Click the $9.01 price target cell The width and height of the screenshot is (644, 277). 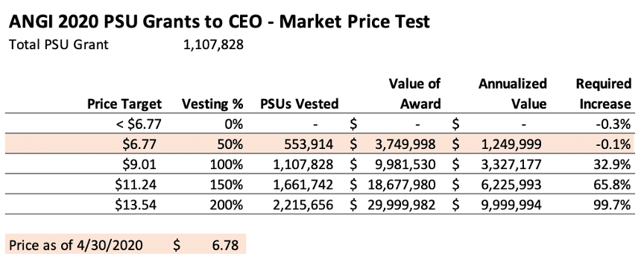coord(139,165)
